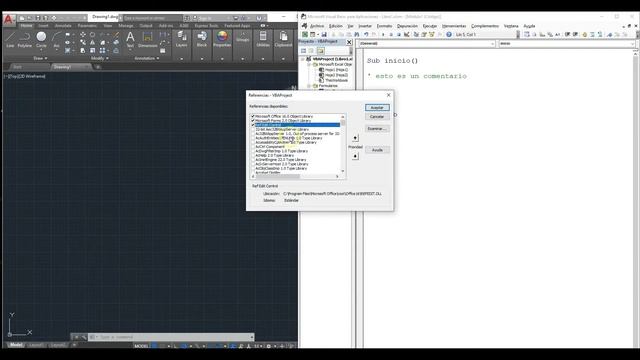The height and width of the screenshot is (360, 640).
Task: Uncheck Microsoft Forms 2.0 Object Library
Action: click(253, 121)
